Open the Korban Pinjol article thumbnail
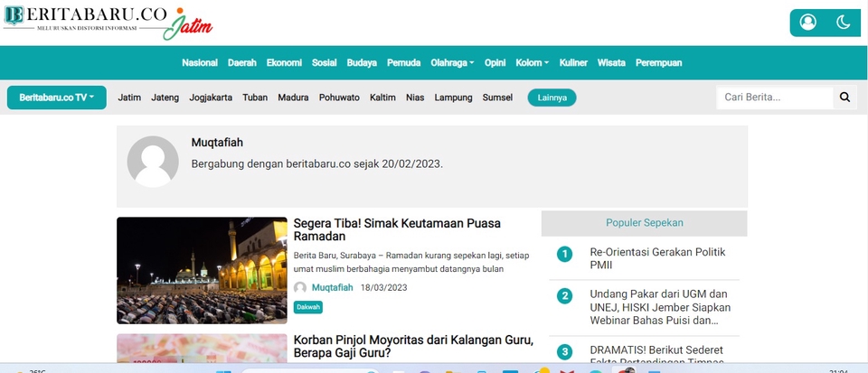This screenshot has width=868, height=373. click(x=202, y=348)
